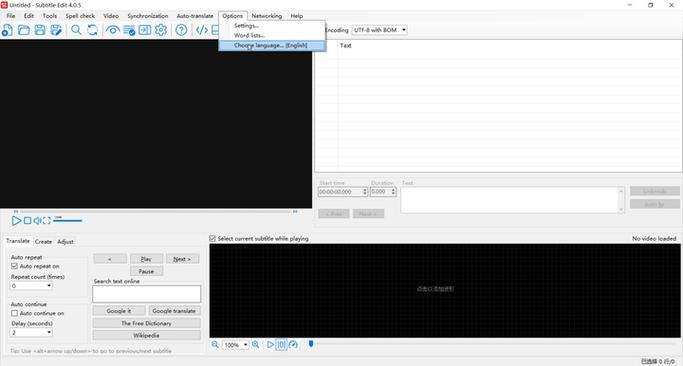Image resolution: width=683 pixels, height=366 pixels.
Task: Click waveform play selection icon
Action: [270, 345]
